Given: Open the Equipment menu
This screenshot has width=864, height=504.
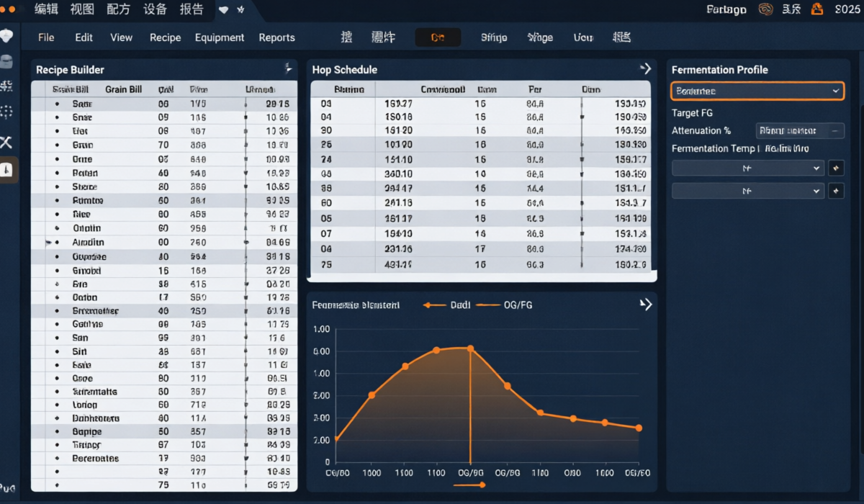Looking at the screenshot, I should (x=220, y=37).
